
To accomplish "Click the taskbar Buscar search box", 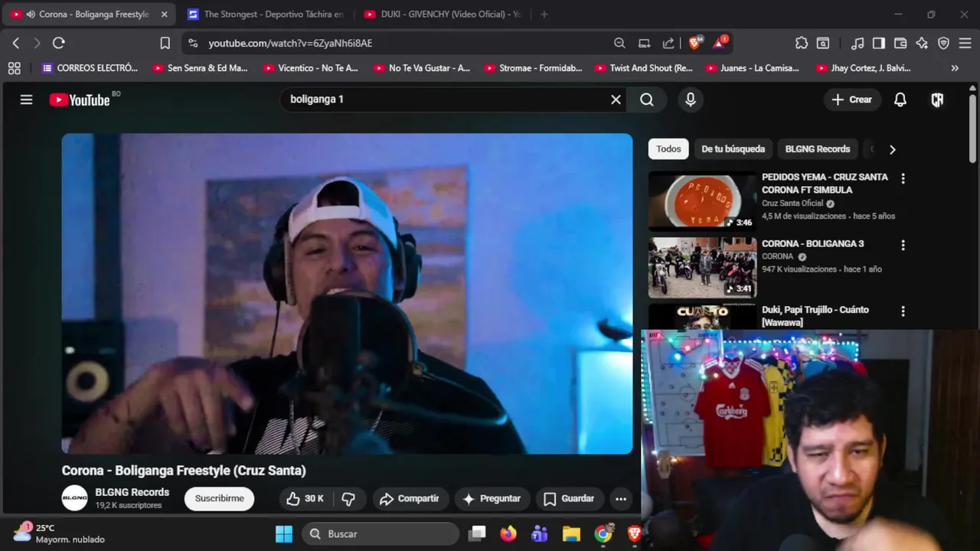I will (x=381, y=533).
